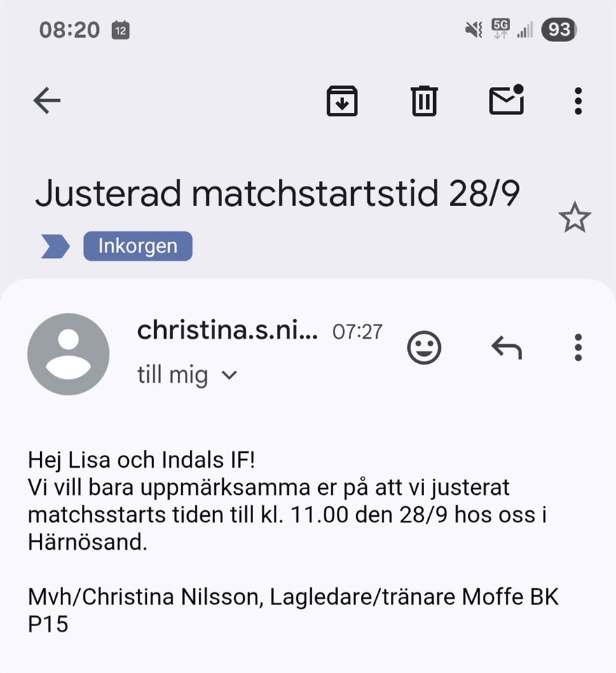Star the Justerad matchstartstid email
The height and width of the screenshot is (673, 616).
pos(575,219)
